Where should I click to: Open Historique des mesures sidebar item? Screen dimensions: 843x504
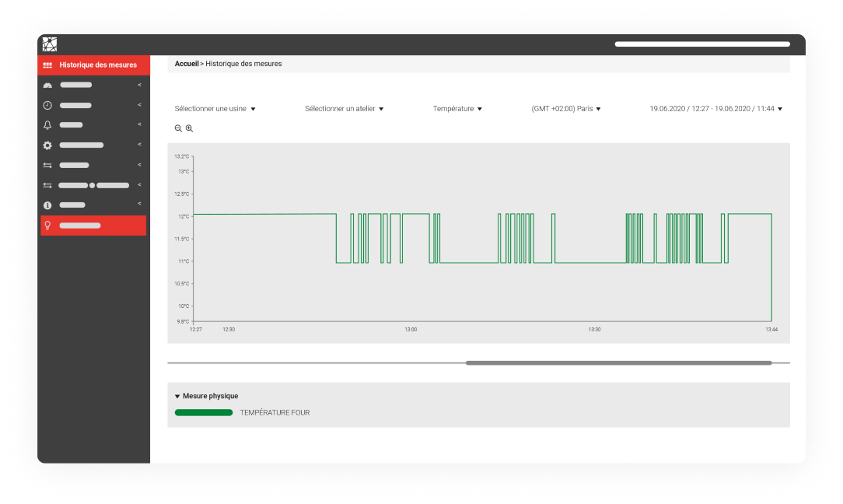pyautogui.click(x=93, y=65)
